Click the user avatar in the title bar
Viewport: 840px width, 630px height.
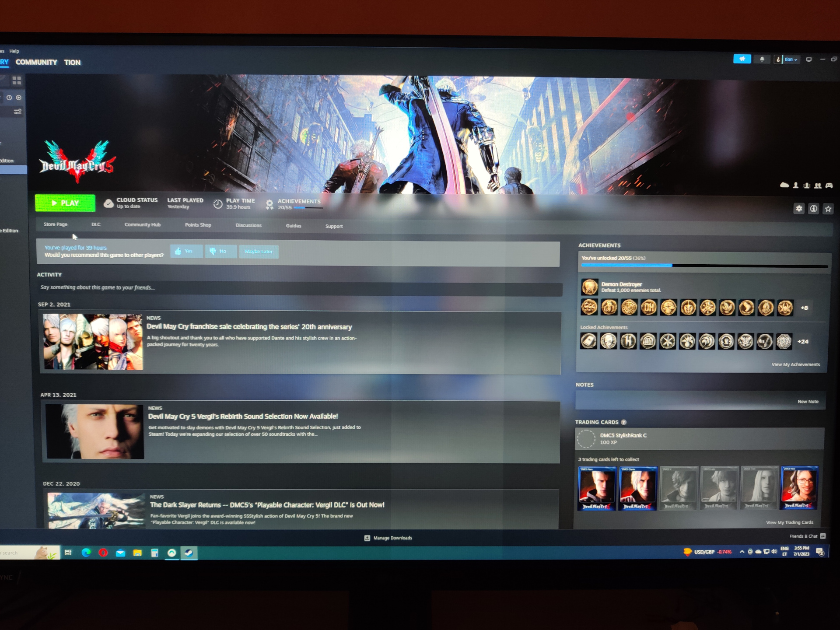tap(778, 59)
